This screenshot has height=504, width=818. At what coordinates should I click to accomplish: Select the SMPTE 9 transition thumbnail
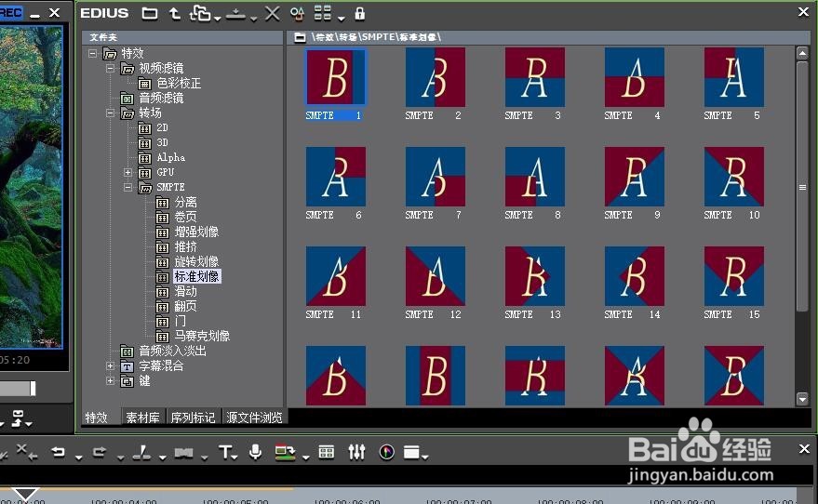click(x=635, y=177)
